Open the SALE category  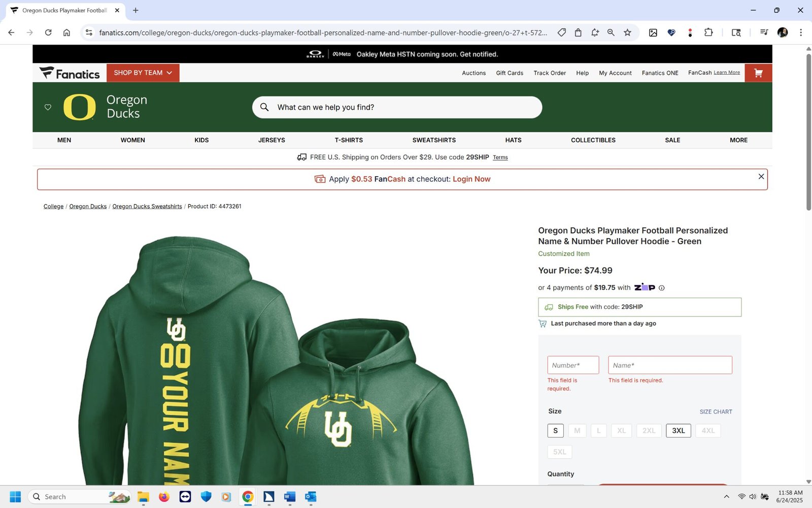672,140
